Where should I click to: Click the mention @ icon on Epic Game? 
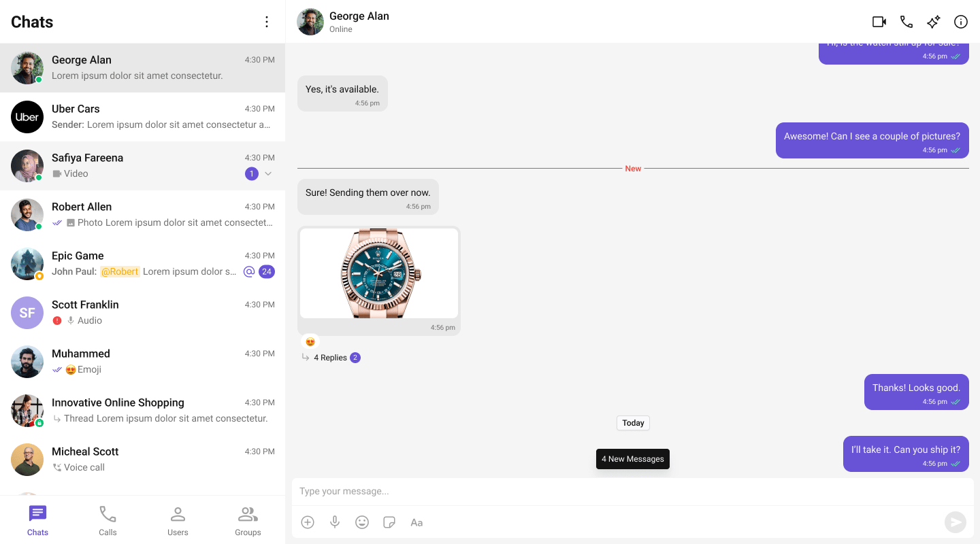pyautogui.click(x=249, y=272)
